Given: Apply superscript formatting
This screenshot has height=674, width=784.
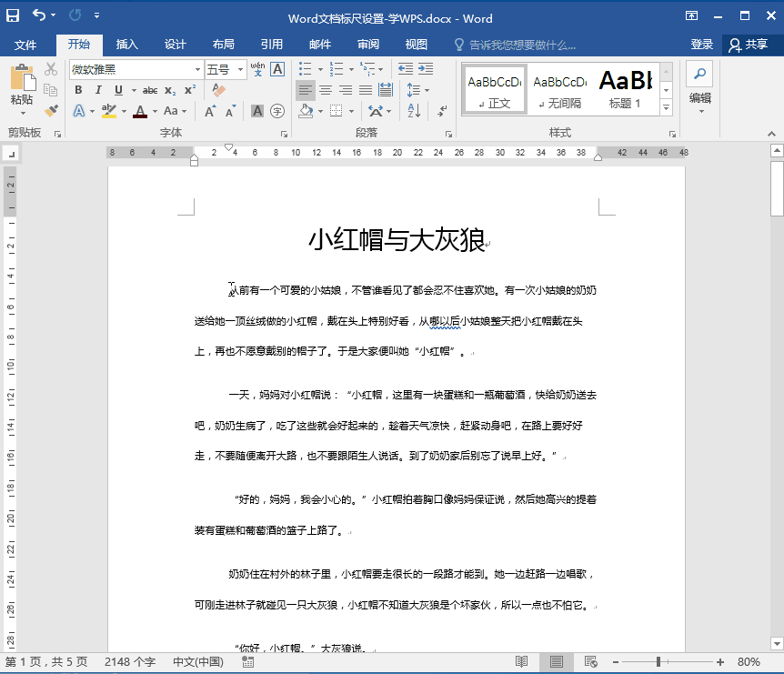Looking at the screenshot, I should (189, 89).
